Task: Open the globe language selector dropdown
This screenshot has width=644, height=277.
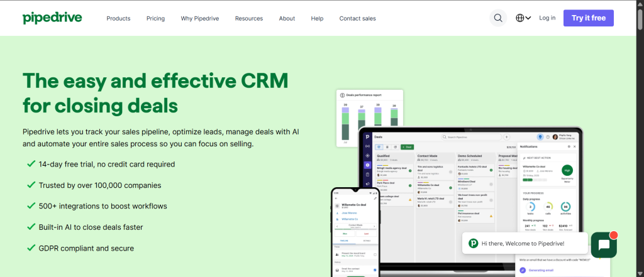Action: 523,18
